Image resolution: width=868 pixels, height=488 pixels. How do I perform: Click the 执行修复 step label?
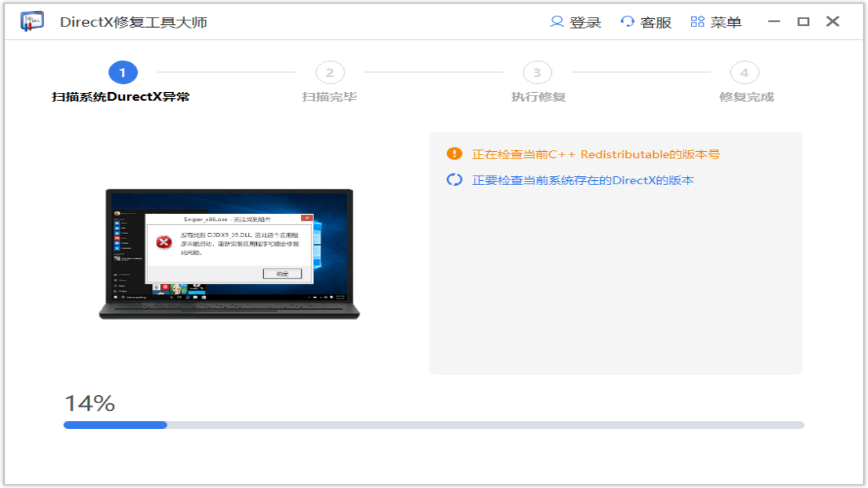[536, 96]
